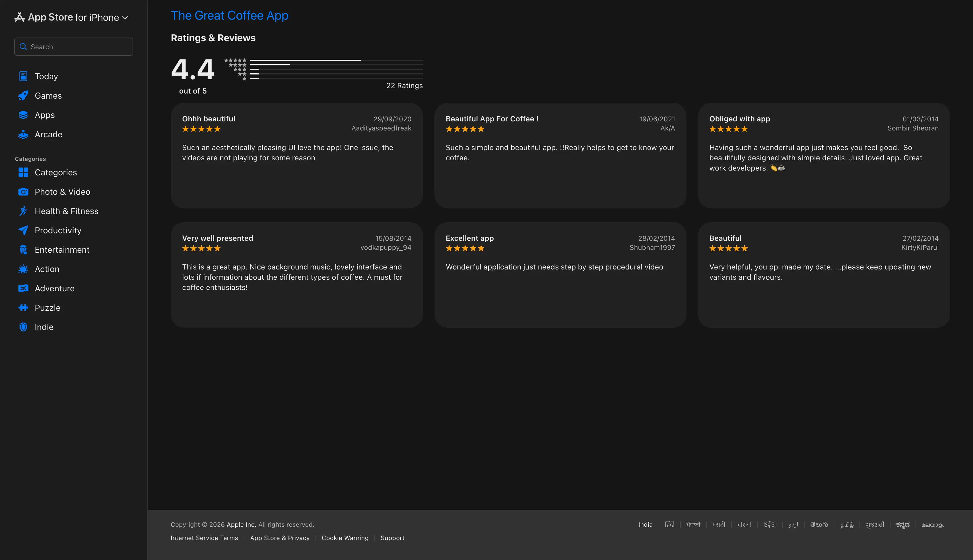Open the "Ohhh beautiful" review card

pyautogui.click(x=297, y=155)
